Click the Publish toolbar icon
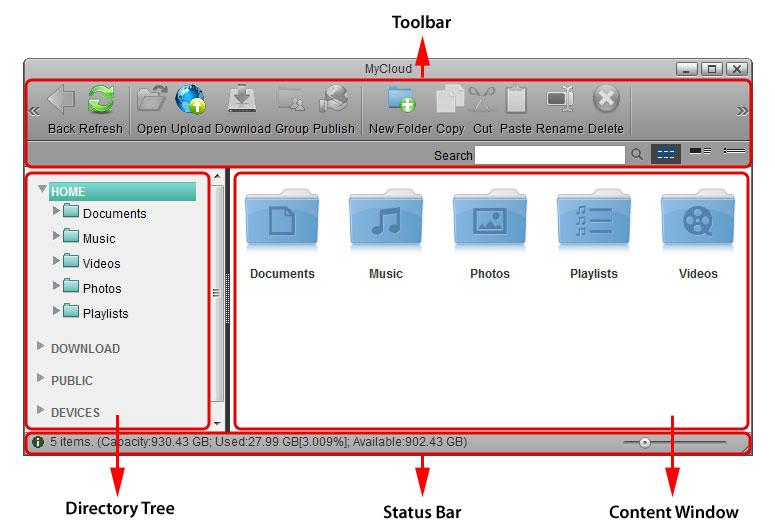The image size is (775, 531). (334, 98)
